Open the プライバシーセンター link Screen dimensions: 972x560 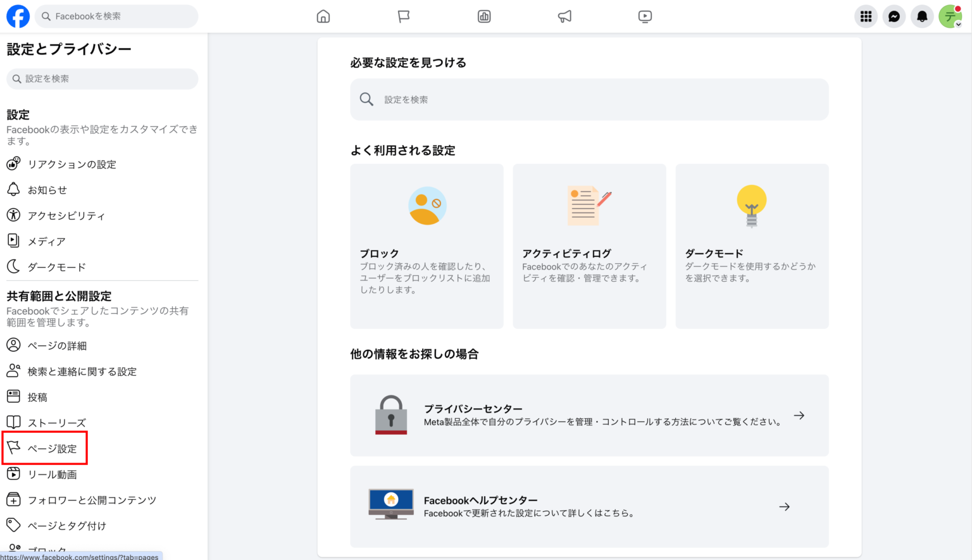click(x=589, y=415)
